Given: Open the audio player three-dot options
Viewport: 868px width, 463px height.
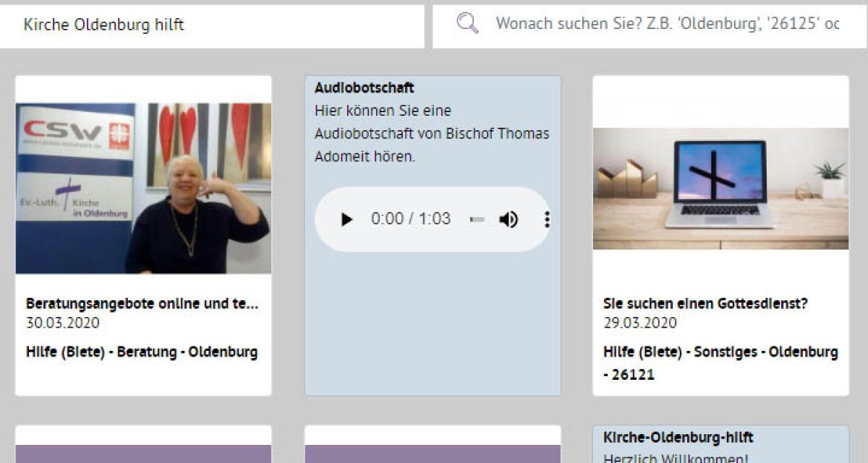Looking at the screenshot, I should (x=547, y=219).
